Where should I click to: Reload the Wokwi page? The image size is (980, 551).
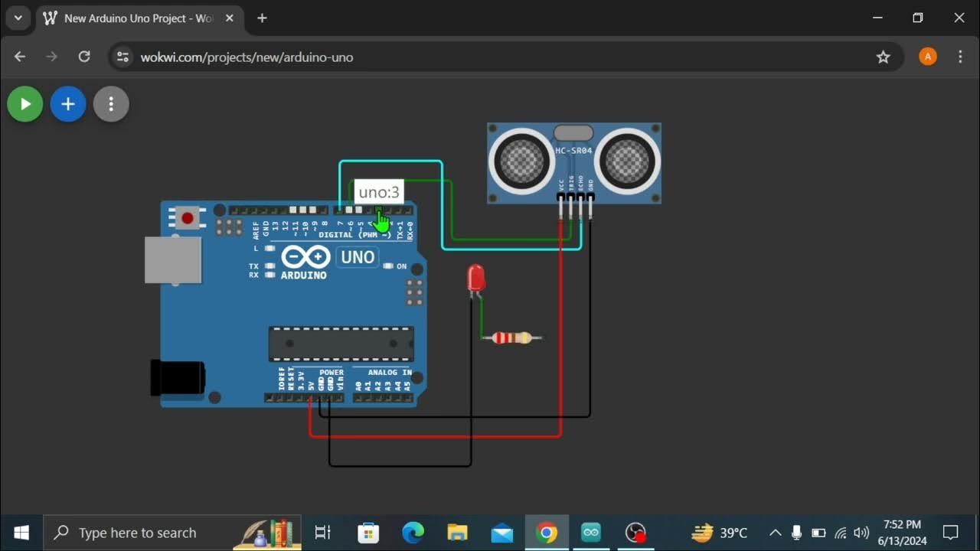click(84, 57)
